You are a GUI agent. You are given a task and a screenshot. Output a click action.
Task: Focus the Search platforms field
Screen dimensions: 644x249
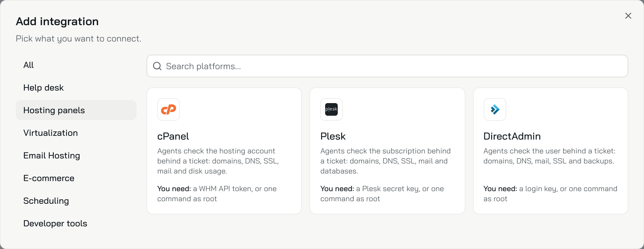tap(387, 66)
